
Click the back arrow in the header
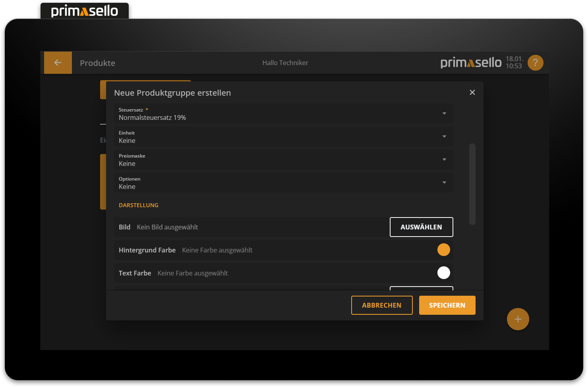pyautogui.click(x=58, y=63)
